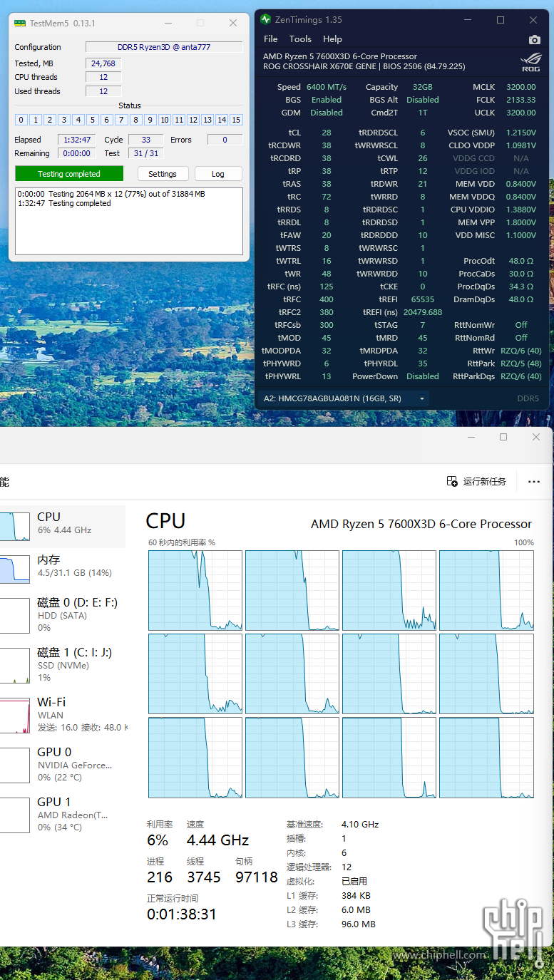Click the VSOC (SMU) 1.2150V value
554x980 pixels.
pyautogui.click(x=521, y=133)
